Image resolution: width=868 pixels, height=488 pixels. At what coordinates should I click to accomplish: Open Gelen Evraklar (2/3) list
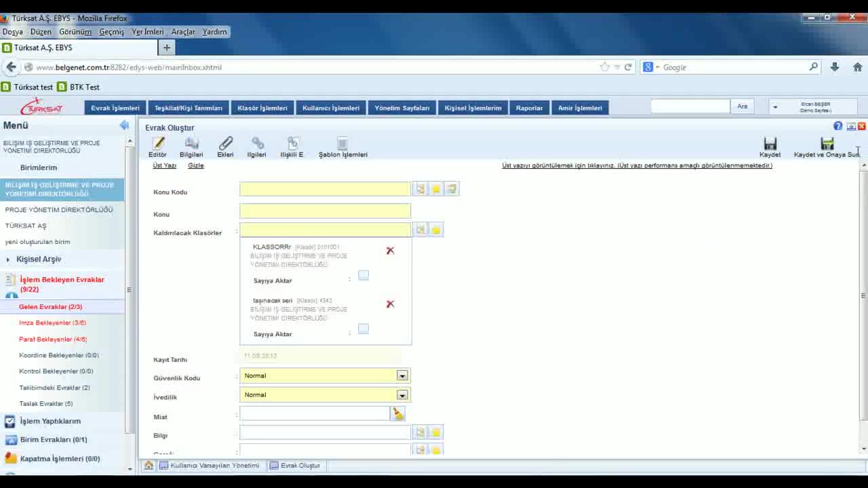click(x=50, y=307)
